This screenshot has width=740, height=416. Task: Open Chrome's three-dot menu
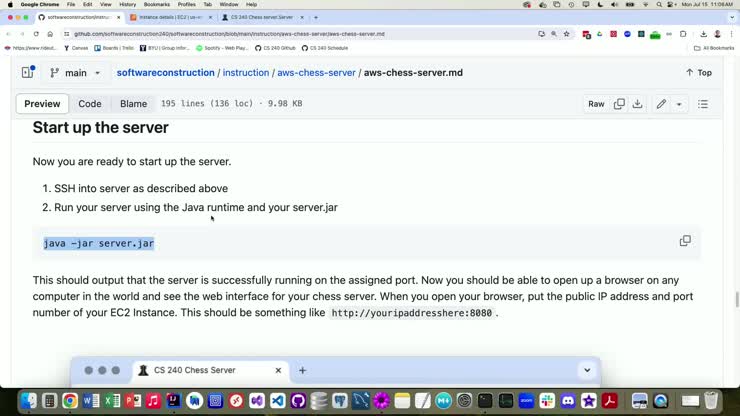732,34
